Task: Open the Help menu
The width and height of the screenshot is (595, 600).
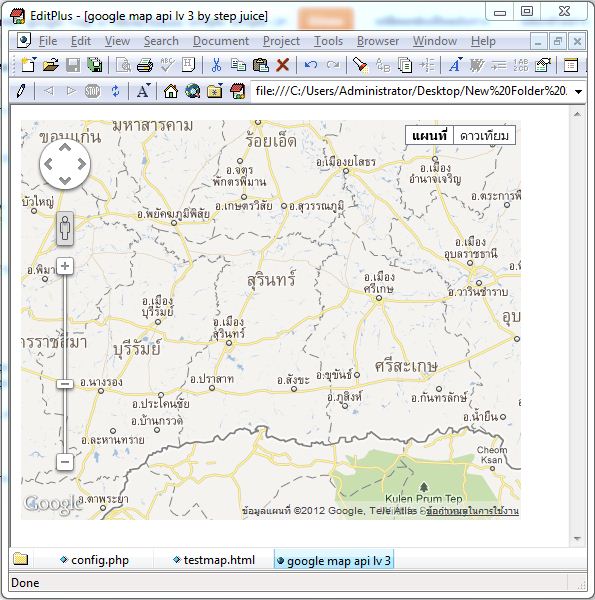Action: point(483,41)
